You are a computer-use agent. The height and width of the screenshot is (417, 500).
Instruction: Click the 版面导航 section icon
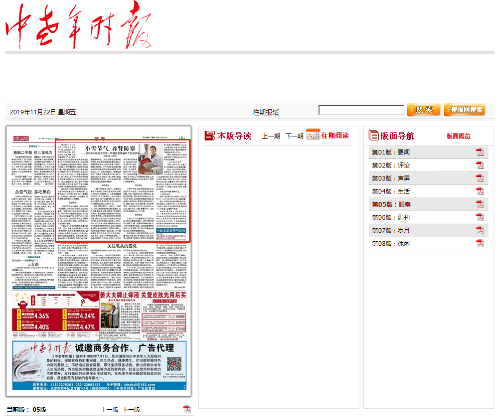click(373, 136)
